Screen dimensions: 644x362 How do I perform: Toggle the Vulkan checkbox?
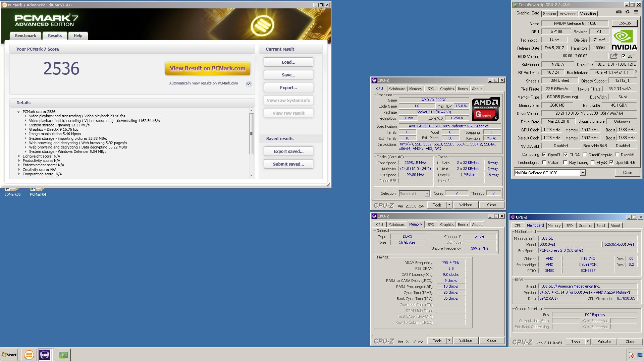click(x=544, y=162)
